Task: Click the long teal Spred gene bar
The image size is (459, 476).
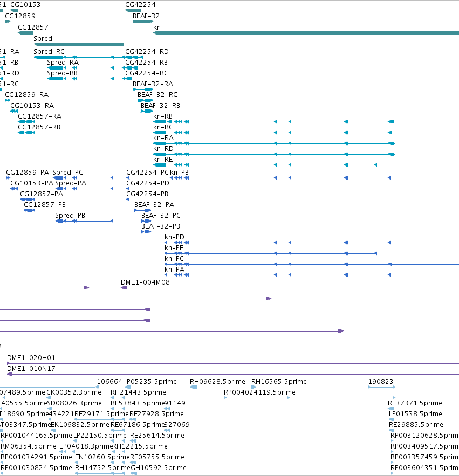Action: pos(79,44)
